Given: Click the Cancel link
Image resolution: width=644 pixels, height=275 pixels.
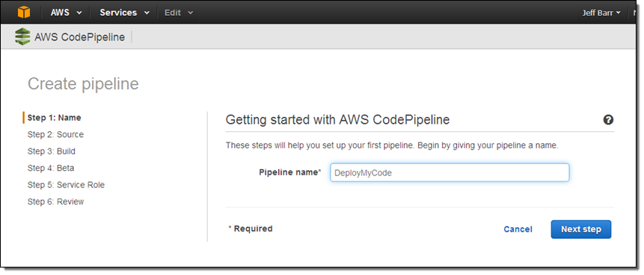Looking at the screenshot, I should pyautogui.click(x=518, y=229).
